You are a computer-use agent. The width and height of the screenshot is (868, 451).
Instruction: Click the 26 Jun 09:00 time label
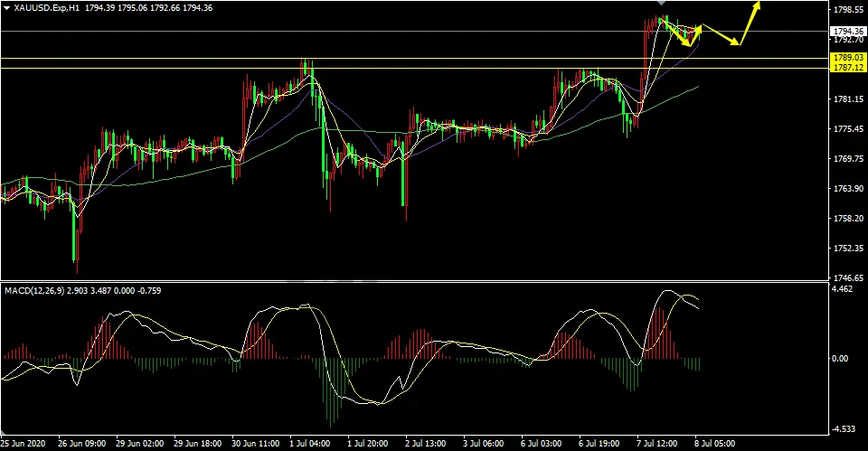click(x=82, y=444)
